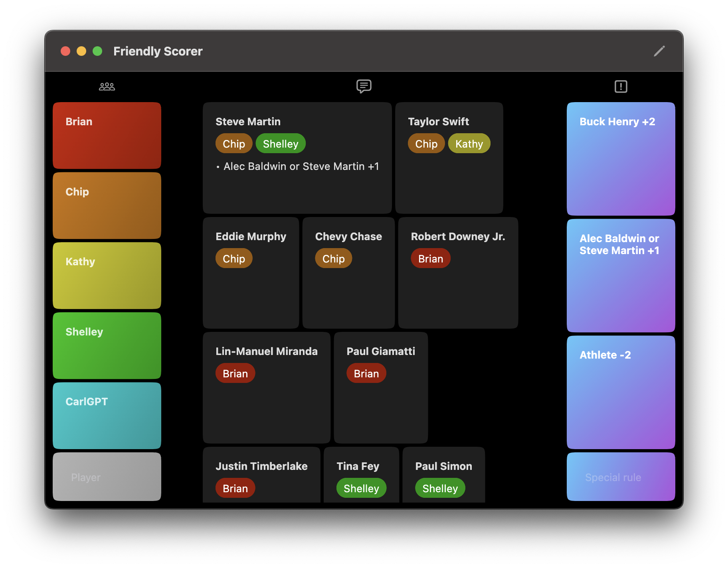This screenshot has width=728, height=568.
Task: Click Shelley tag in Tina Fey card
Action: click(x=361, y=488)
